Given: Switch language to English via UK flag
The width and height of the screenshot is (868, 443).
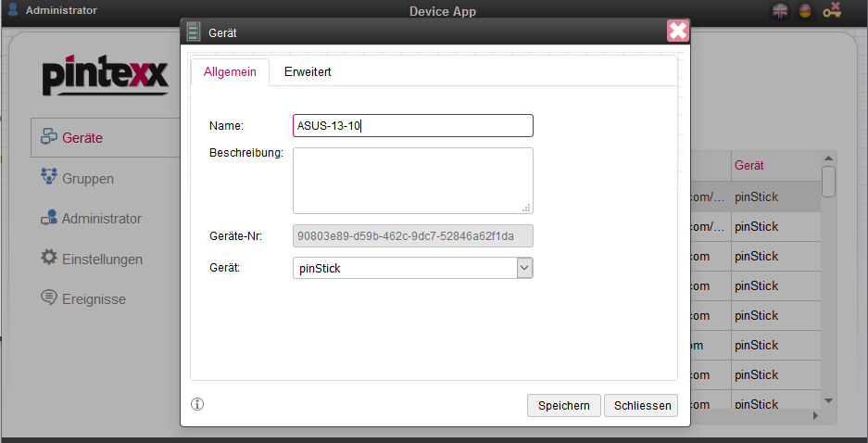Looking at the screenshot, I should click(x=780, y=10).
